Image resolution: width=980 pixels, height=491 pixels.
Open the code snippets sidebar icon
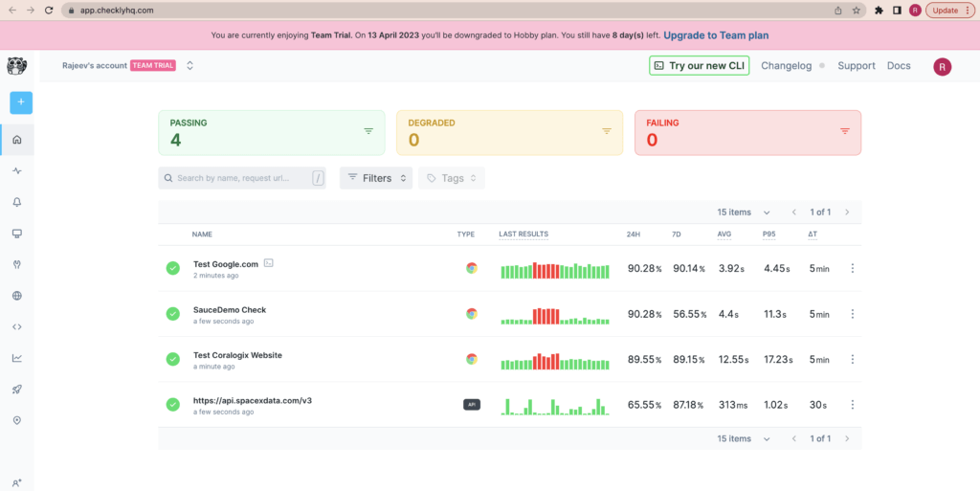(x=17, y=326)
